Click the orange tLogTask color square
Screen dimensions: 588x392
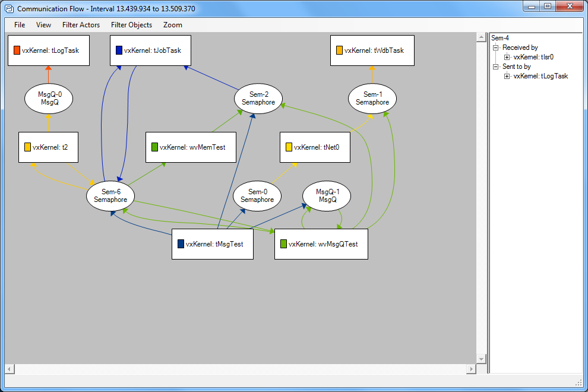pyautogui.click(x=17, y=50)
